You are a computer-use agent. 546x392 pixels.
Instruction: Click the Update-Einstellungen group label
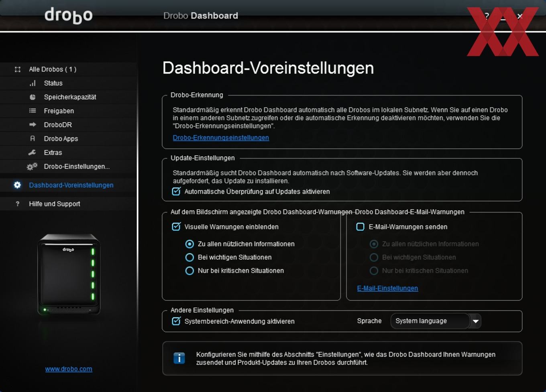click(203, 158)
